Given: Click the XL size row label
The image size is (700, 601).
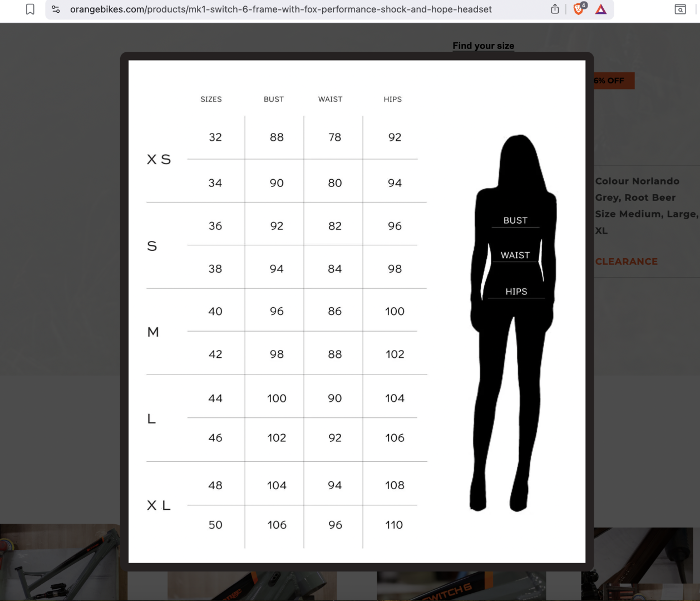Looking at the screenshot, I should pos(159,505).
